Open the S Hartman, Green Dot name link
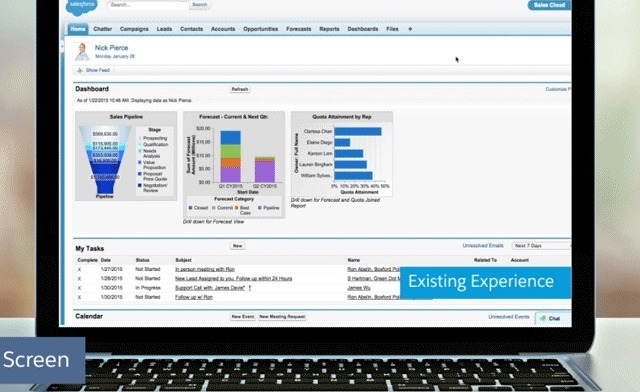 373,278
